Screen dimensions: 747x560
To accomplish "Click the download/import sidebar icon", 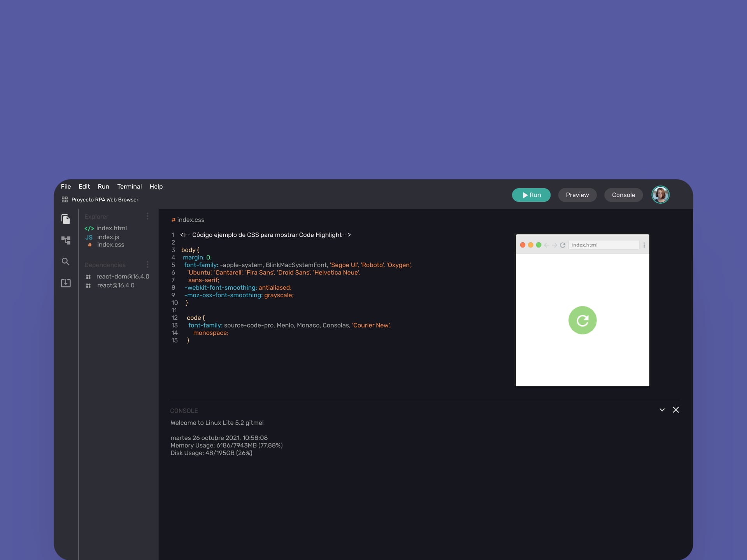I will 65,283.
